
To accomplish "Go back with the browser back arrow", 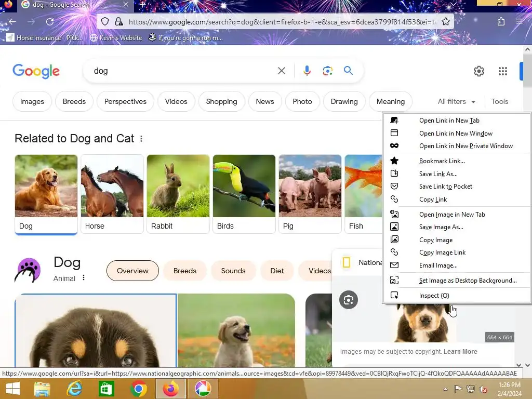I will [12, 22].
